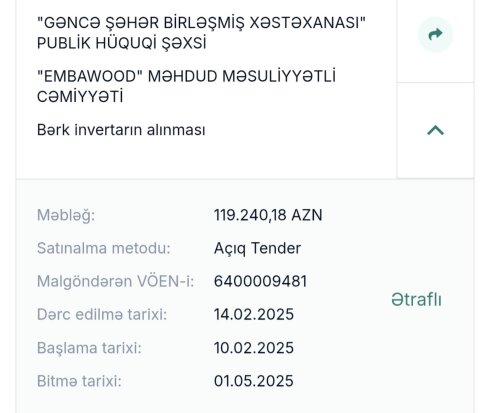Click the Açıq Tender method value
This screenshot has width=490, height=413.
[257, 248]
